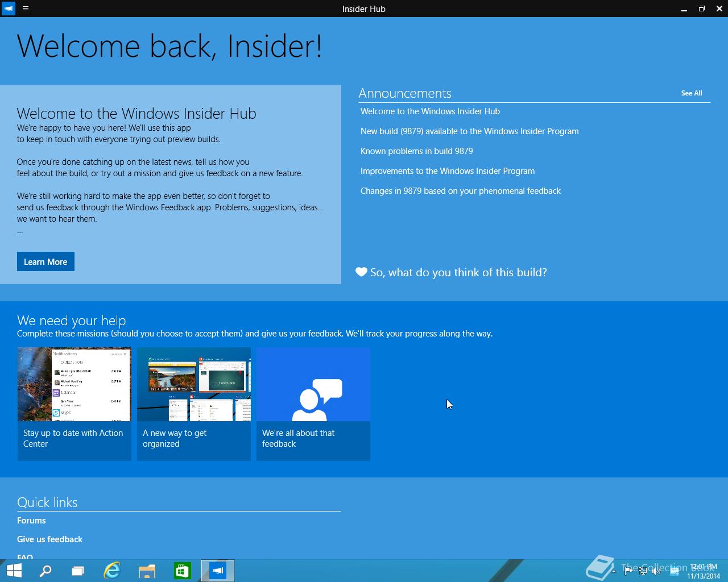
Task: Open the Store app from taskbar
Action: pyautogui.click(x=183, y=571)
